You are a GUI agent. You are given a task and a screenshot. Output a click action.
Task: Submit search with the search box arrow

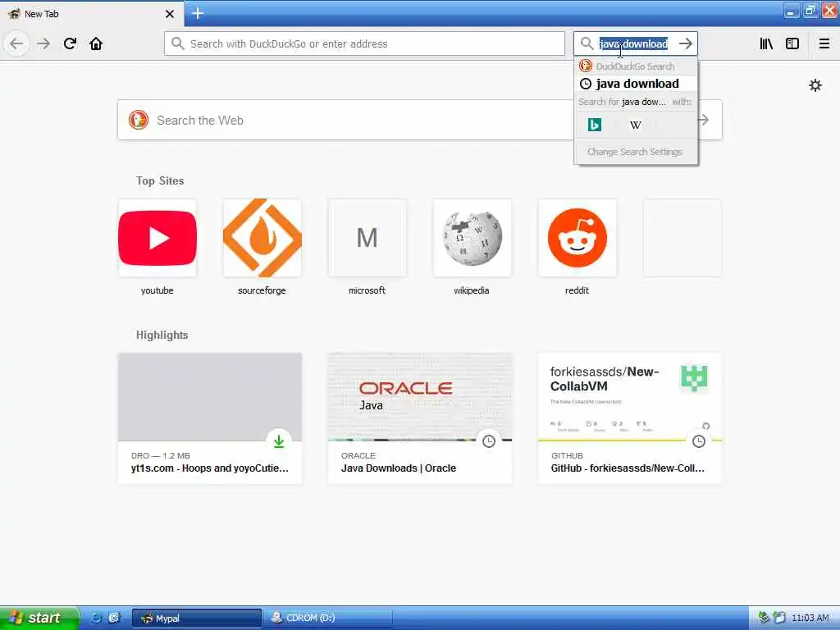pyautogui.click(x=686, y=43)
